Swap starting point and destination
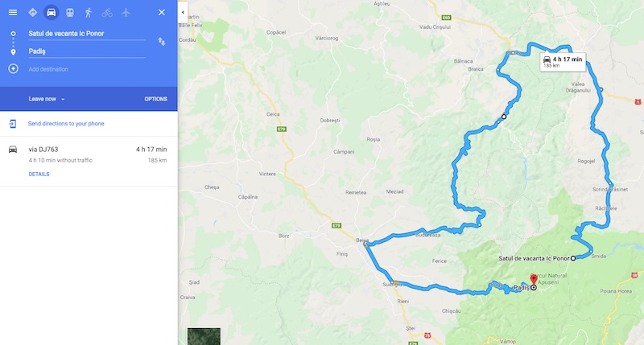This screenshot has height=345, width=644. coord(162,42)
